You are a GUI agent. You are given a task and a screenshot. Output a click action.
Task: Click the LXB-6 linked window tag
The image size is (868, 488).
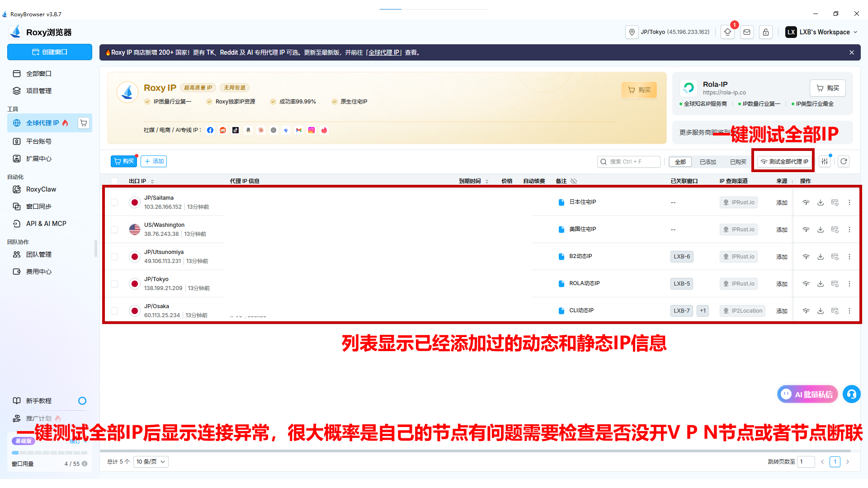point(682,257)
